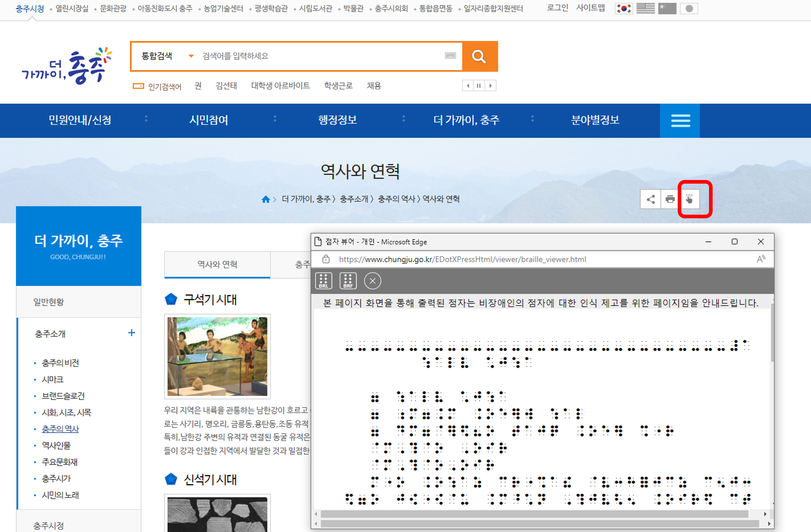
Task: Click 충주의 역사 in the breadcrumb
Action: coord(397,199)
